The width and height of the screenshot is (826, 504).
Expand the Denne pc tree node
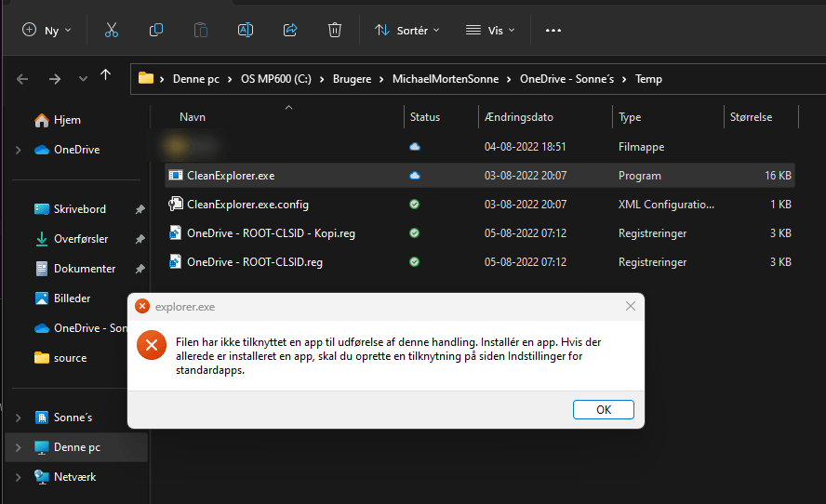(x=19, y=447)
